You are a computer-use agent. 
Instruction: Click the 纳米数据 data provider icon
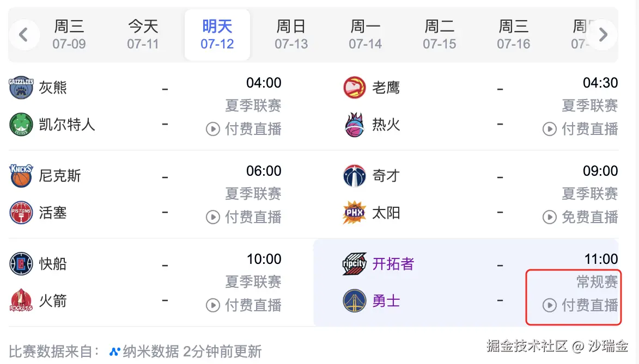tap(113, 351)
